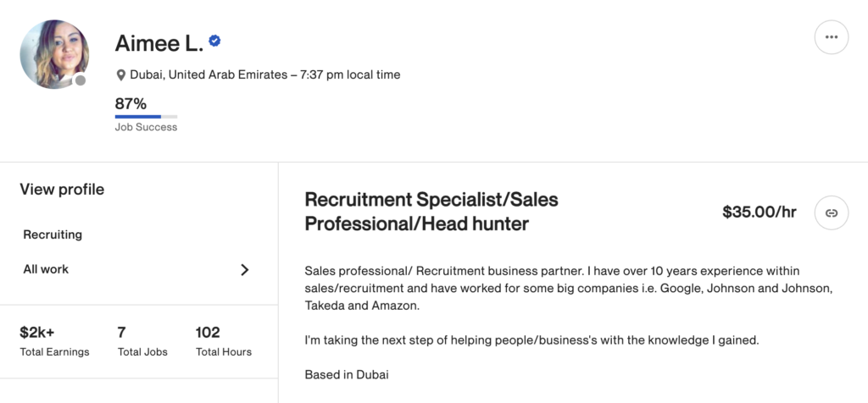This screenshot has width=868, height=403.
Task: Select the Recruiting profile tab
Action: tap(53, 235)
